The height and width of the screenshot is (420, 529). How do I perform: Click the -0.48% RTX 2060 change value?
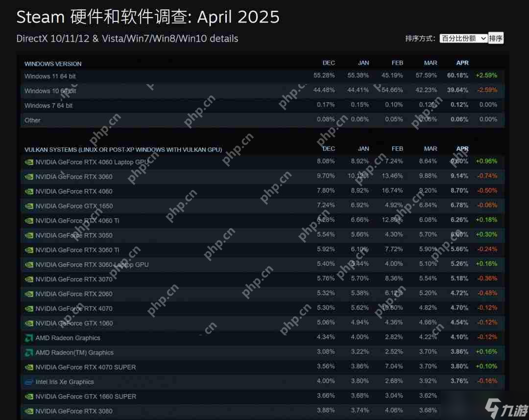[x=487, y=293]
